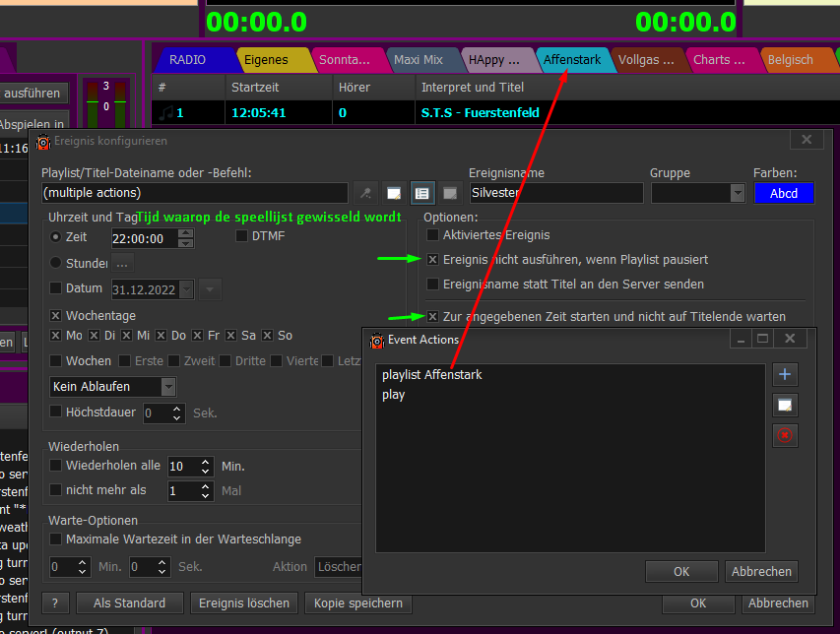Open the Farben Abcd color swatch
Image resolution: width=840 pixels, height=634 pixels.
coord(784,193)
